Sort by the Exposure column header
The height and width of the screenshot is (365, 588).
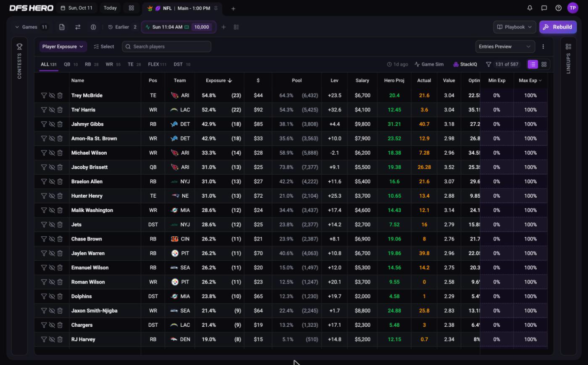[x=219, y=80]
